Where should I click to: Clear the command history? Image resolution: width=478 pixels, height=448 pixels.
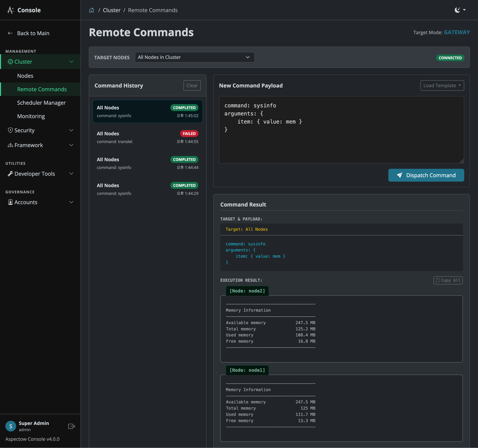tap(192, 85)
